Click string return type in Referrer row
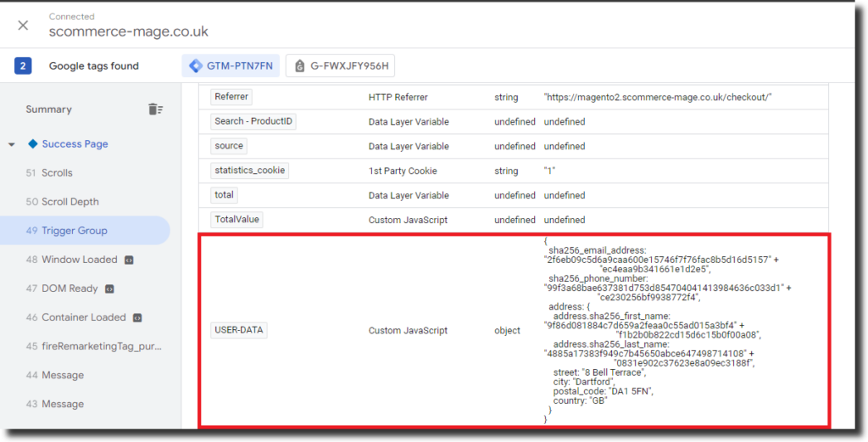 506,98
